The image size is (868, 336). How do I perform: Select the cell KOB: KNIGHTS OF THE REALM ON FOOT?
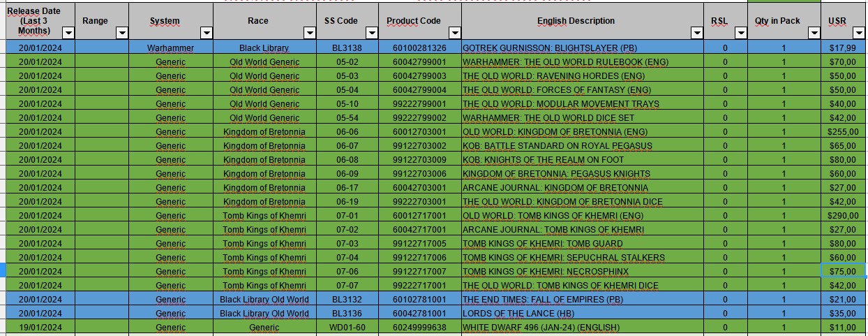[583, 159]
